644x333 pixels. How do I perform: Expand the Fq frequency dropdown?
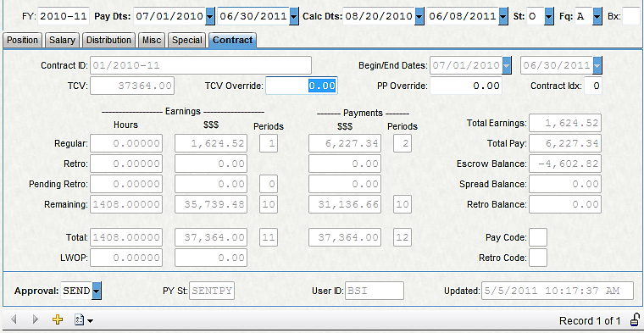tap(597, 16)
